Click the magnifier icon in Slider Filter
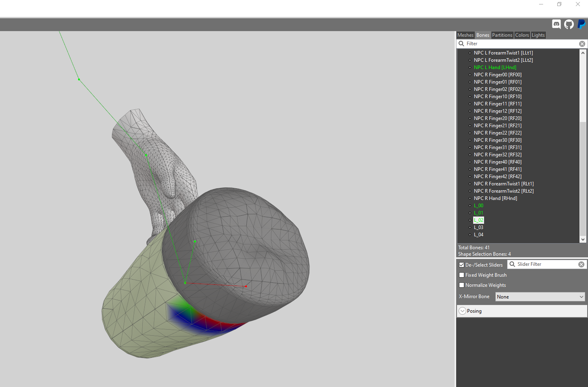 click(512, 264)
